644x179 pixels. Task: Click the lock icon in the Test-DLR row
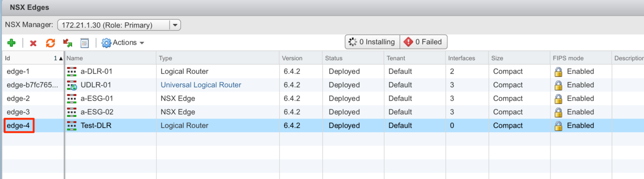pos(558,125)
